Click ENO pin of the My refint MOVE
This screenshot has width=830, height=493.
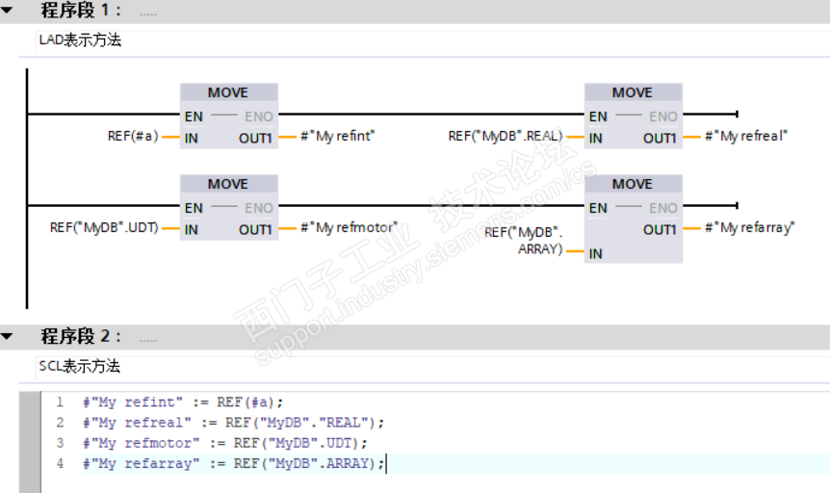pos(259,116)
